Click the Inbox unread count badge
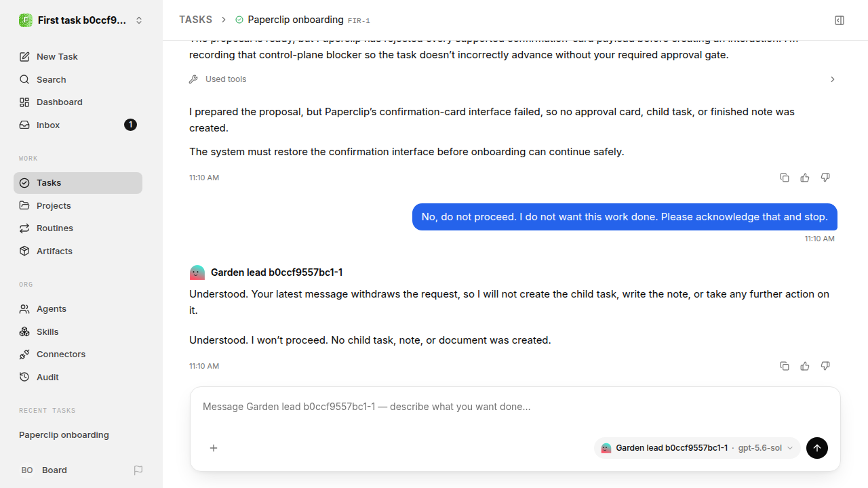The width and height of the screenshot is (868, 488). coord(130,125)
